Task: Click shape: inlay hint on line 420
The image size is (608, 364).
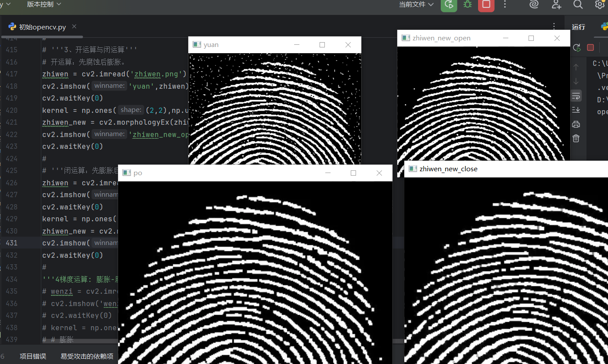Action: click(131, 110)
